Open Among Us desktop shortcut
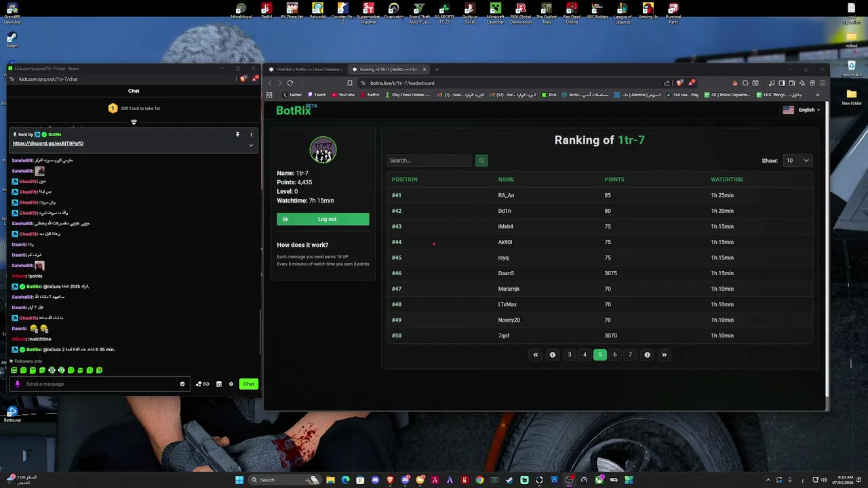This screenshot has width=868, height=488. click(x=648, y=12)
